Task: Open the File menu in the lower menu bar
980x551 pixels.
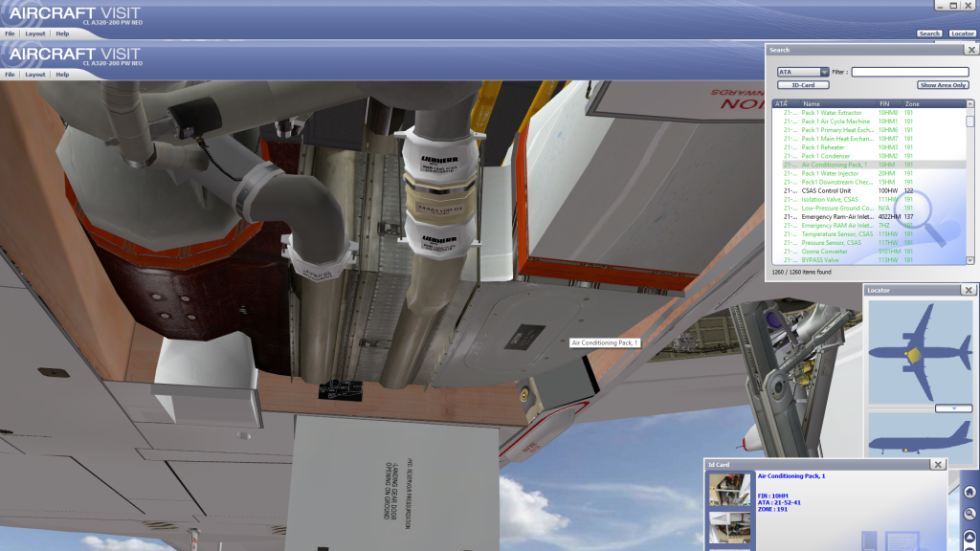Action: pos(10,75)
